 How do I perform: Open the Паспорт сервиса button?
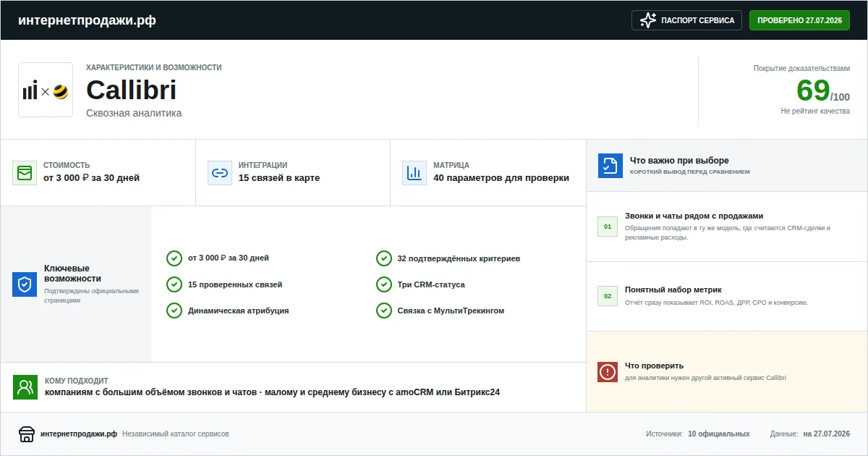click(x=687, y=20)
